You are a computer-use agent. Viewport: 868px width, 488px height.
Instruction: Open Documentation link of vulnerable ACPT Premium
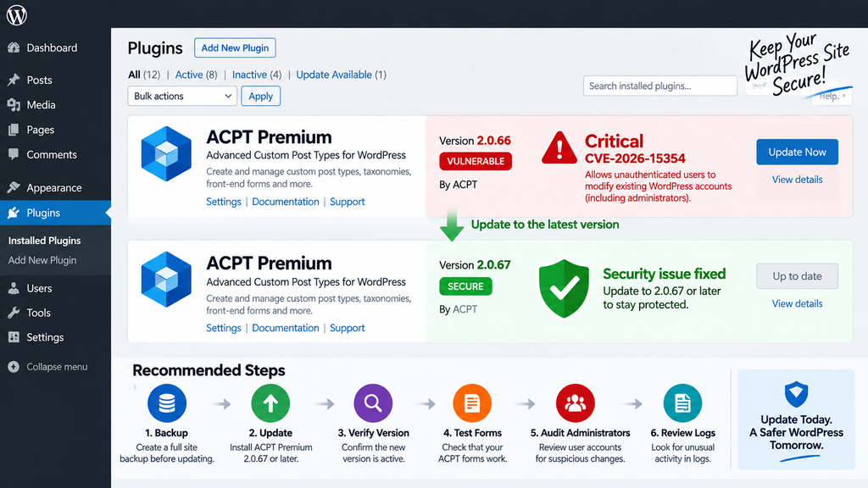click(286, 202)
